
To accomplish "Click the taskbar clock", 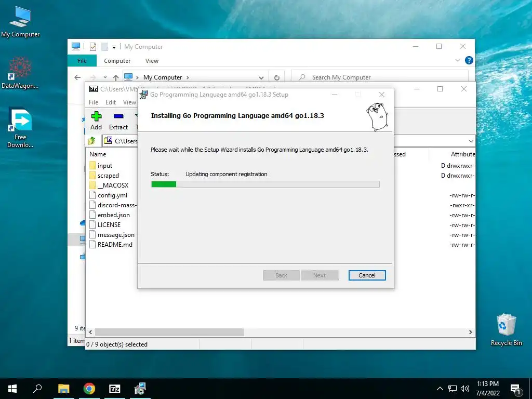I will (487, 389).
